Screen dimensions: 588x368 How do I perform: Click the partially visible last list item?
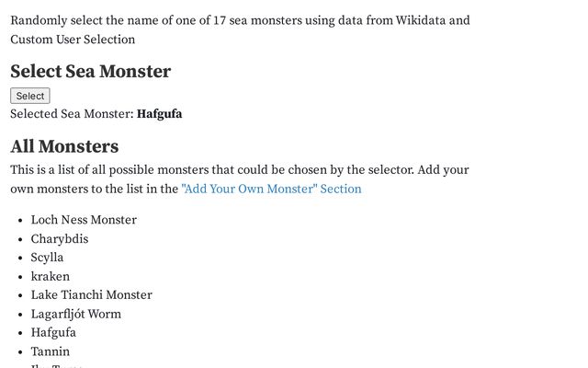[x=56, y=366]
